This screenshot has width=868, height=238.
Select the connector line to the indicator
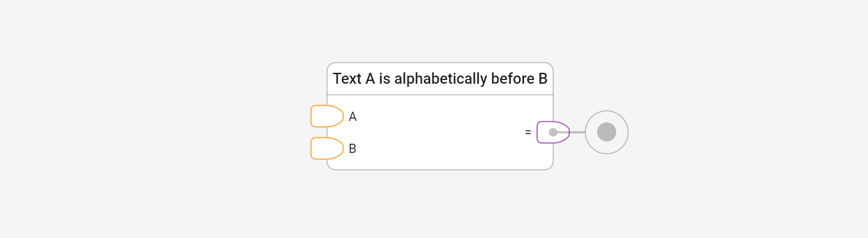click(x=577, y=132)
